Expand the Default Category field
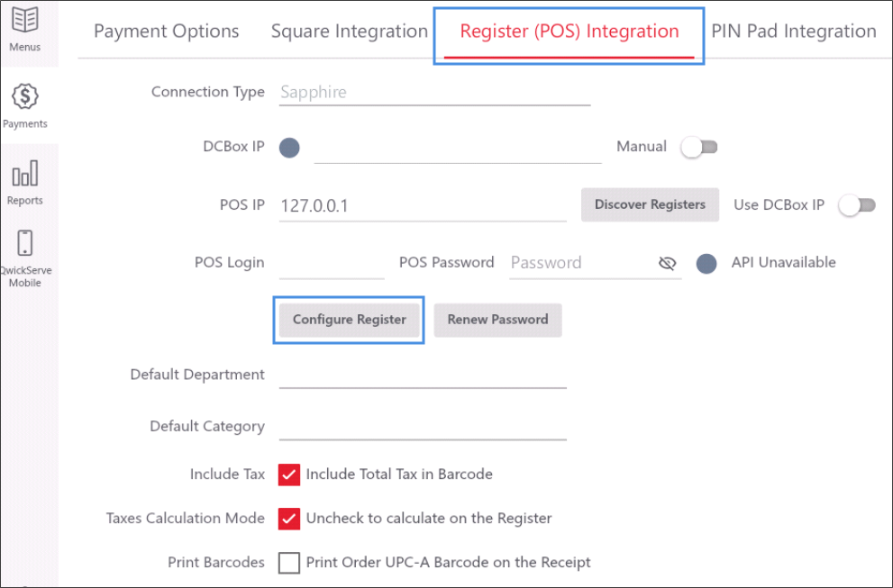 coord(423,427)
